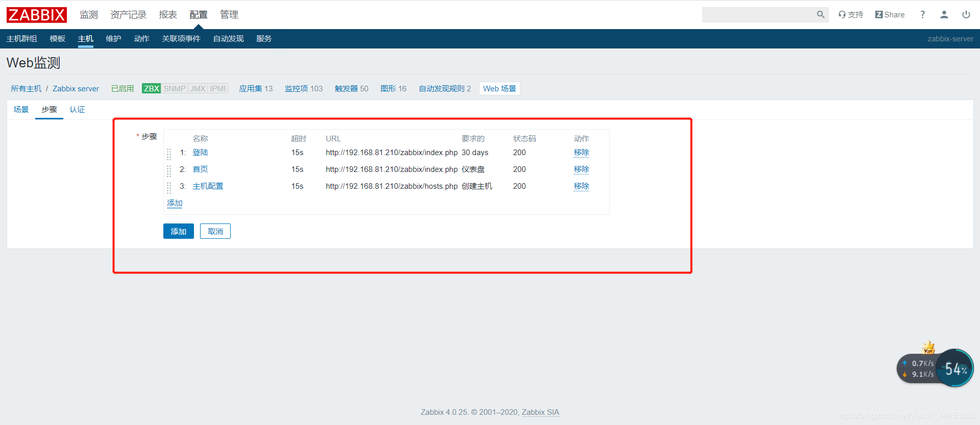Open the 监测 top menu

pos(89,15)
